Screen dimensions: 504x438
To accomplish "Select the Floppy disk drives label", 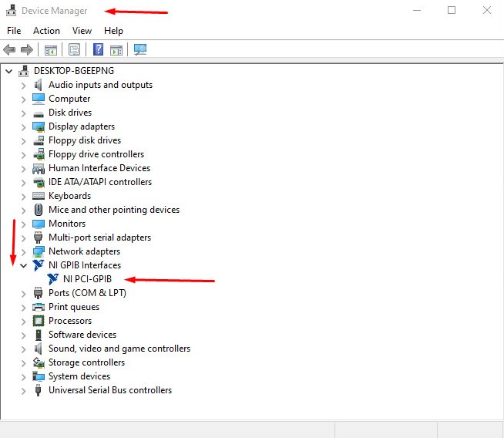I will pos(85,140).
